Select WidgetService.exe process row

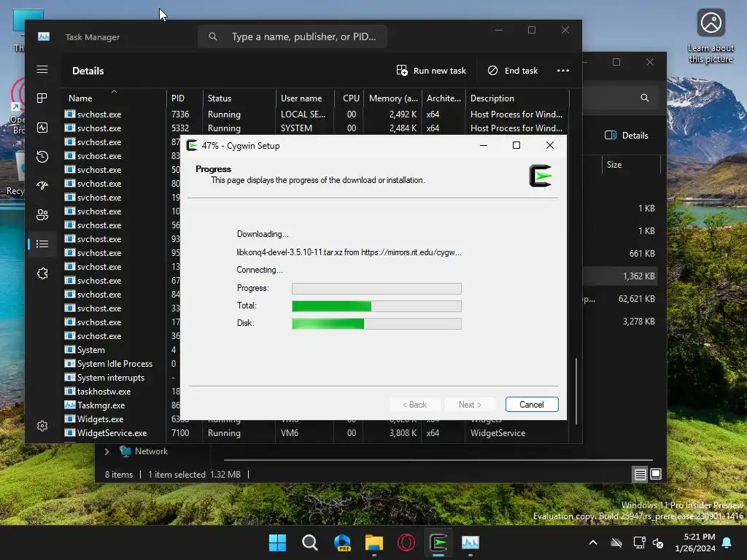click(317, 433)
